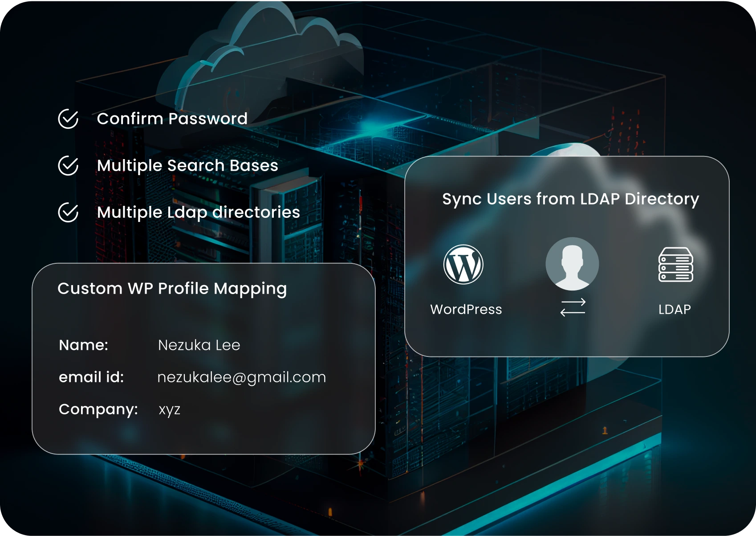Click the Name: field label
The width and height of the screenshot is (756, 536).
coord(84,345)
